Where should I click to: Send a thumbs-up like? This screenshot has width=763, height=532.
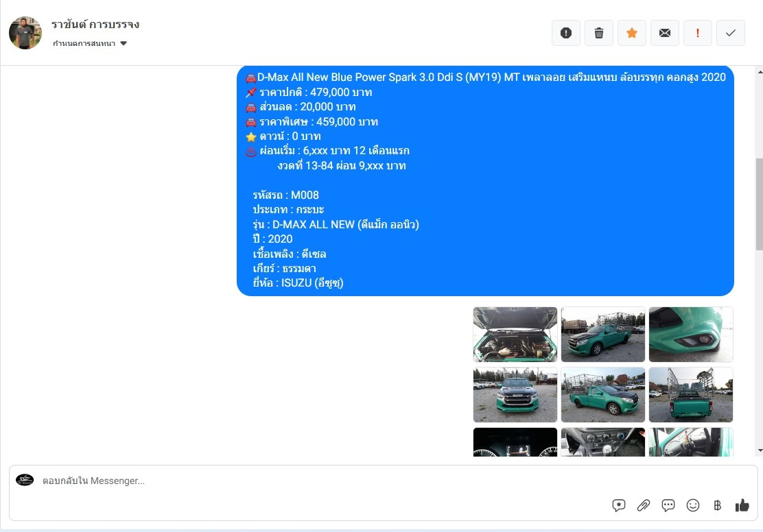(742, 506)
